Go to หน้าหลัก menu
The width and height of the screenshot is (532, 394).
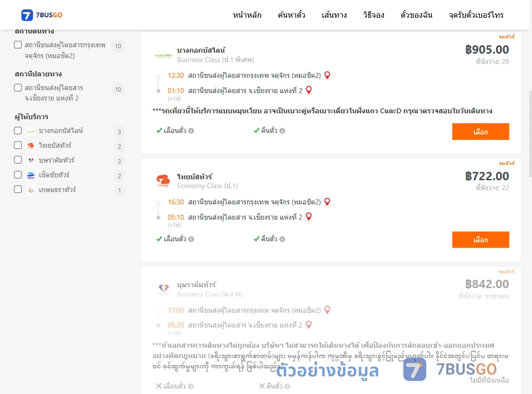click(247, 15)
